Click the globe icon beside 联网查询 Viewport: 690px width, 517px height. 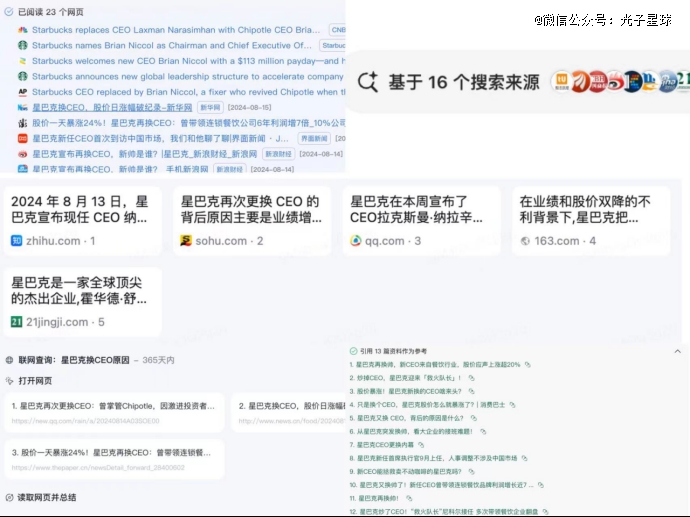coord(9,360)
